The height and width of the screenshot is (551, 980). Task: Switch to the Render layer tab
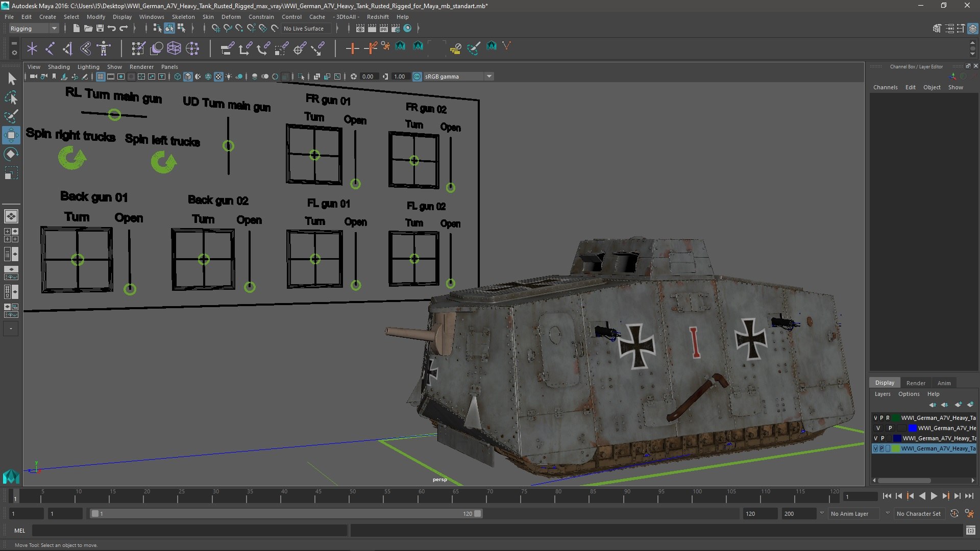[916, 383]
